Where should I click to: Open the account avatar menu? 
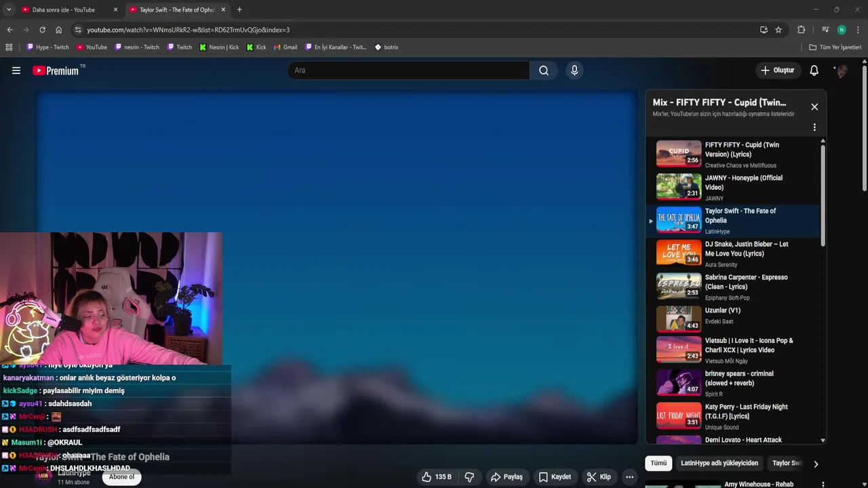[x=841, y=70]
